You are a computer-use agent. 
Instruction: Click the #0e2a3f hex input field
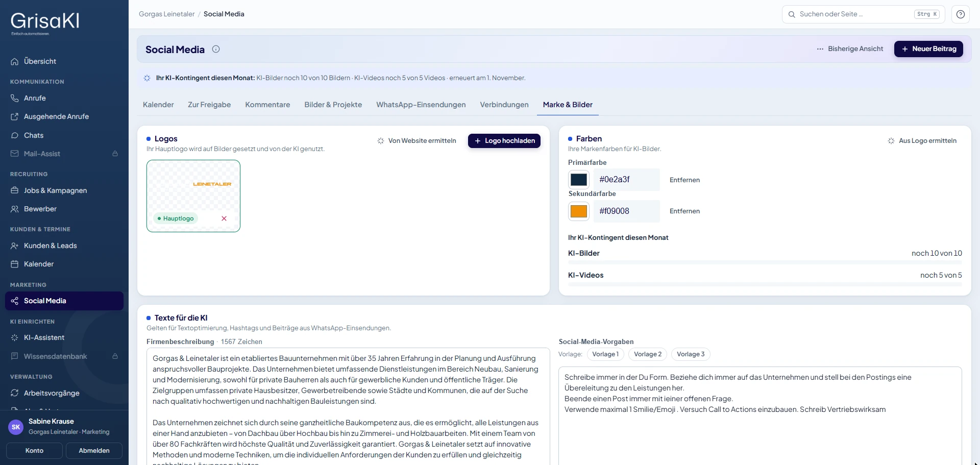point(627,180)
